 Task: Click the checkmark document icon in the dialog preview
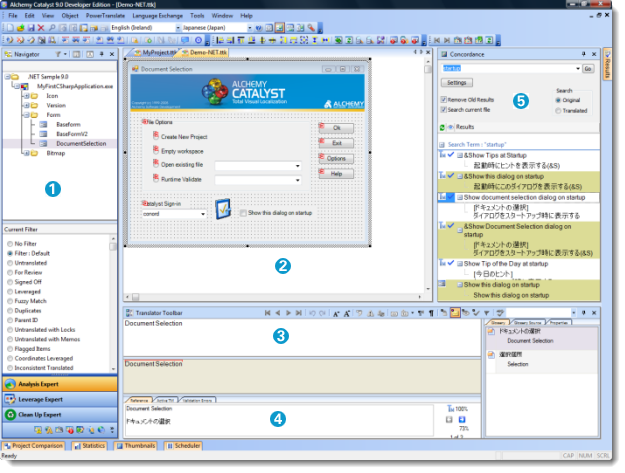pos(223,209)
